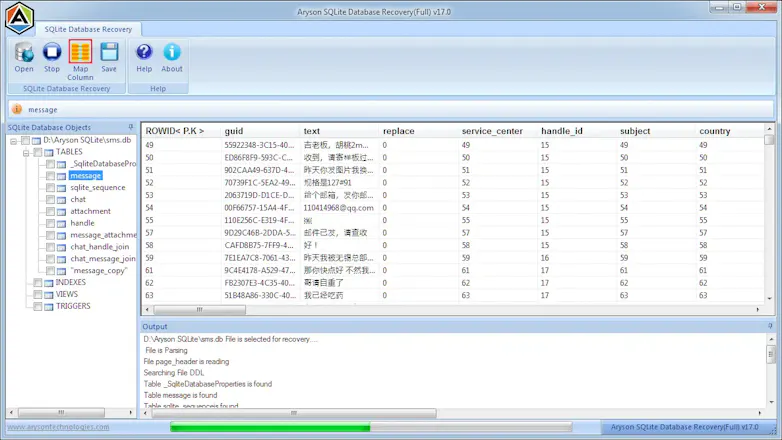Click the folder icon beside VIEWS
The image size is (782, 440).
(x=48, y=295)
